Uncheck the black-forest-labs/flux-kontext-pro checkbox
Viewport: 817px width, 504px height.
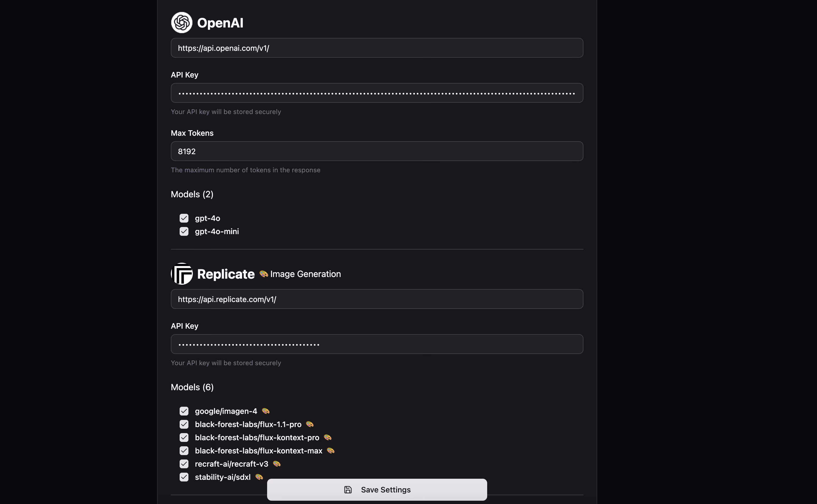coord(184,437)
